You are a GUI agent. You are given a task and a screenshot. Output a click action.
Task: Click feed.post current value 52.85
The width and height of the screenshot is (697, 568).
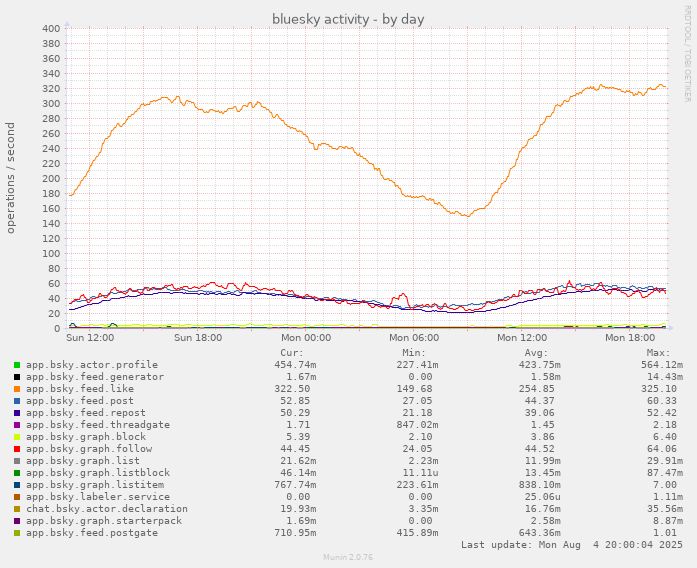(x=295, y=401)
